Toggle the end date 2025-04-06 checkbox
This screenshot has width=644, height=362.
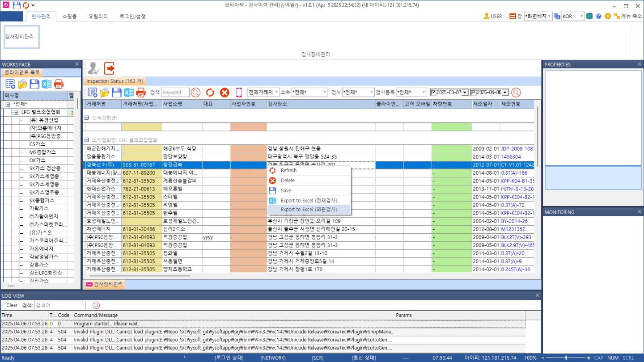(474, 93)
